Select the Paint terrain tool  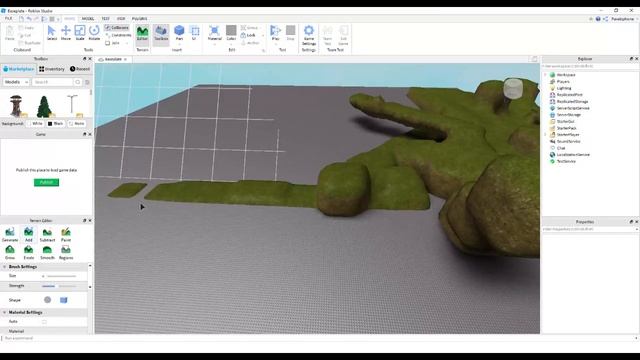coord(66,235)
